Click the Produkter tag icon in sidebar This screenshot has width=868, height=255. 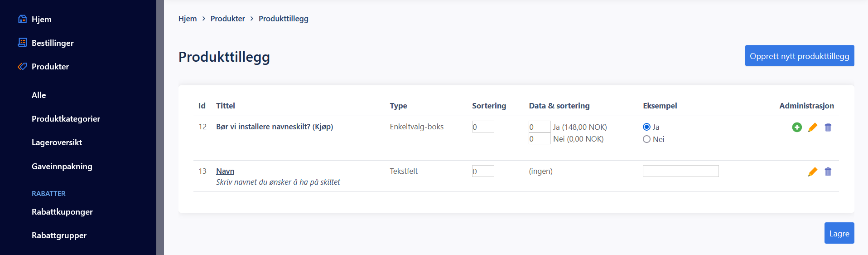pyautogui.click(x=22, y=66)
